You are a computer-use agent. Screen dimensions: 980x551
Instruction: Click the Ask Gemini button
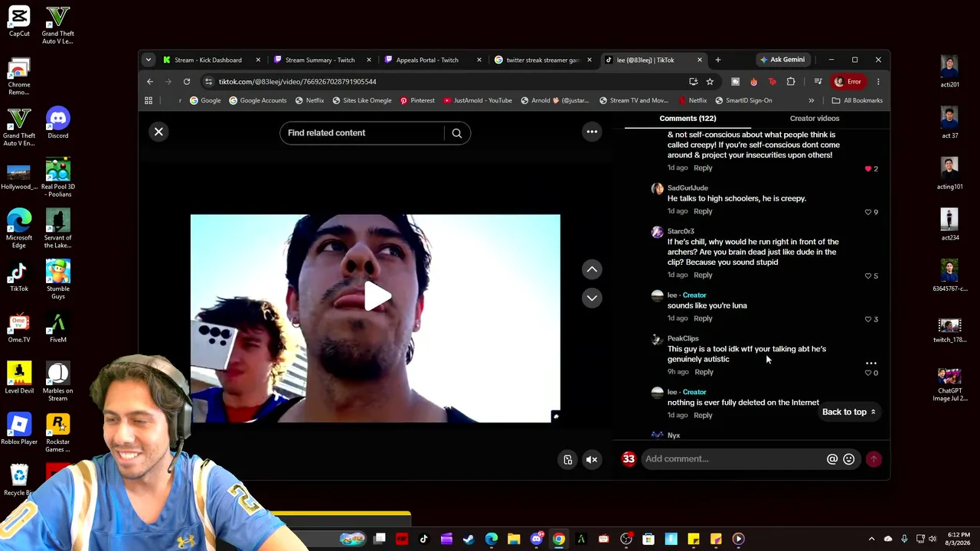(782, 60)
